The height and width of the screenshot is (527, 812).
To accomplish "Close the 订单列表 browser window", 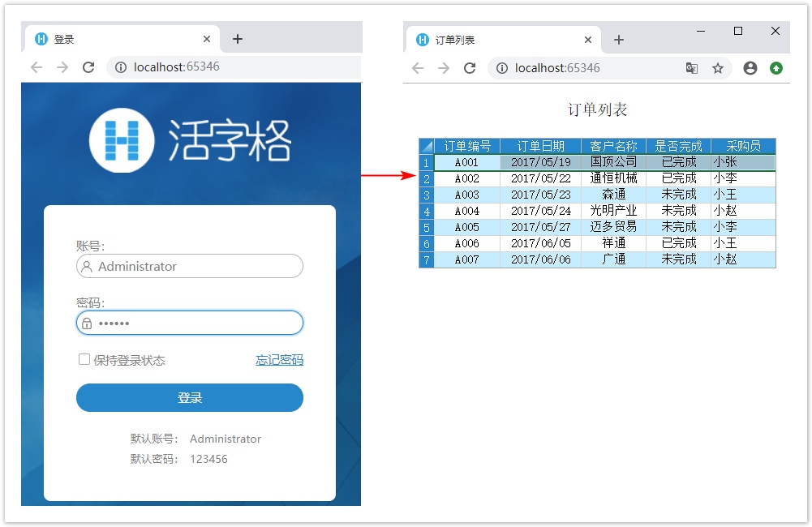I will 775,31.
